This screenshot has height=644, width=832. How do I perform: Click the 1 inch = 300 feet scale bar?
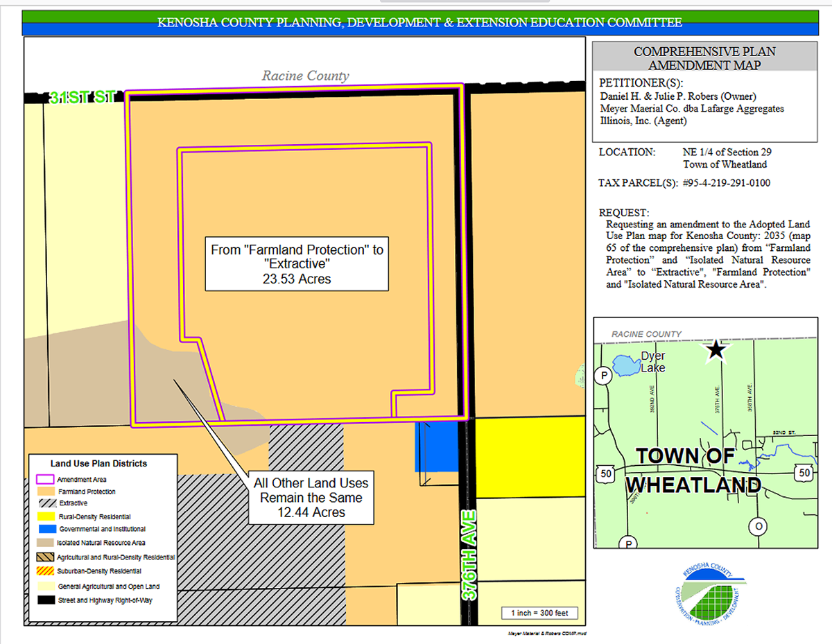540,613
